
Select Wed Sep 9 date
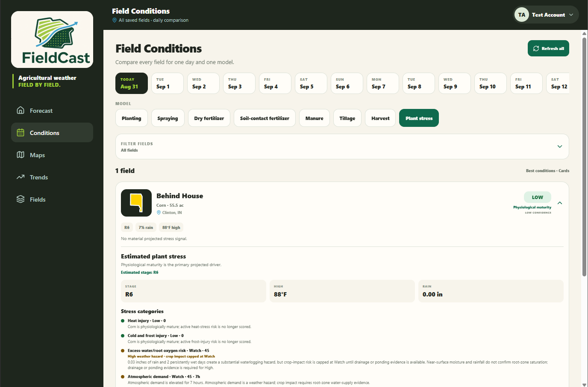(455, 83)
